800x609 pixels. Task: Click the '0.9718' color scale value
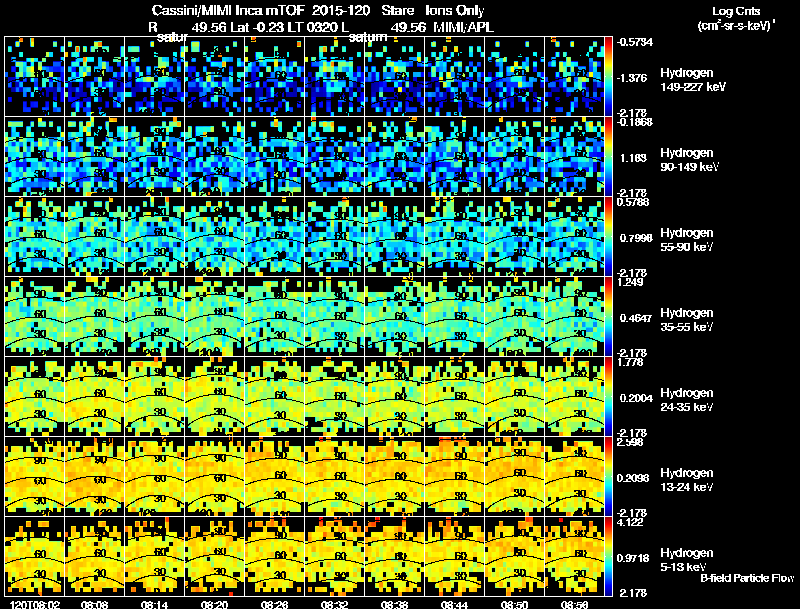634,558
